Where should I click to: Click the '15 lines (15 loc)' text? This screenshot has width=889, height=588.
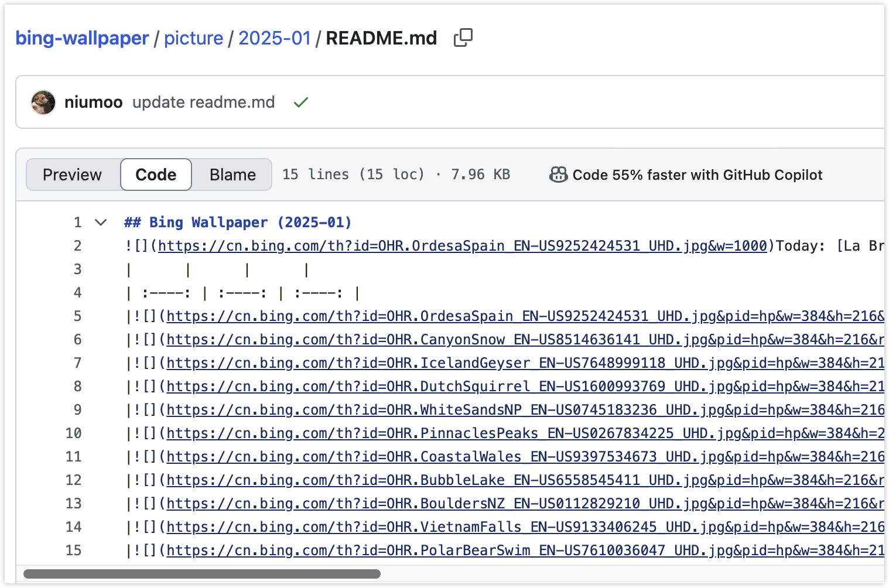(353, 175)
